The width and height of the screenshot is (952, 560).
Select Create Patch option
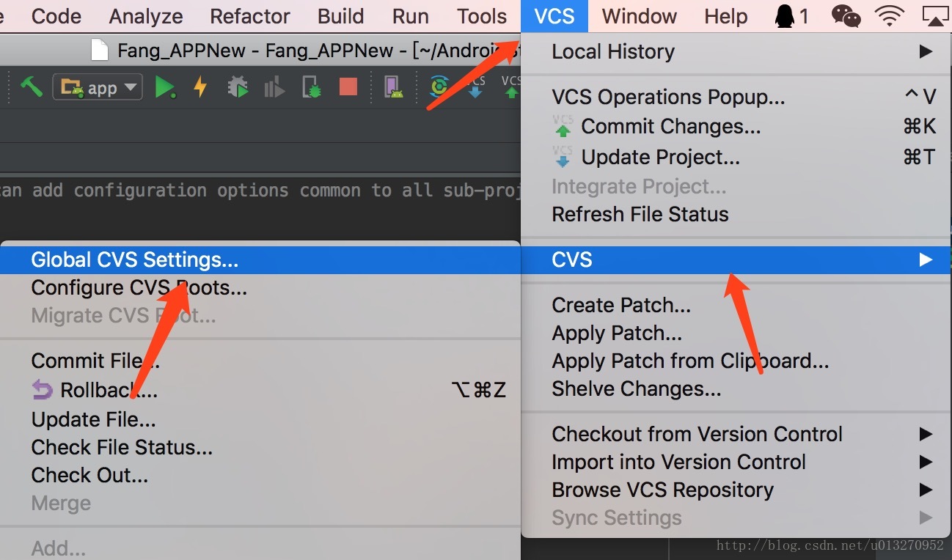click(x=621, y=305)
